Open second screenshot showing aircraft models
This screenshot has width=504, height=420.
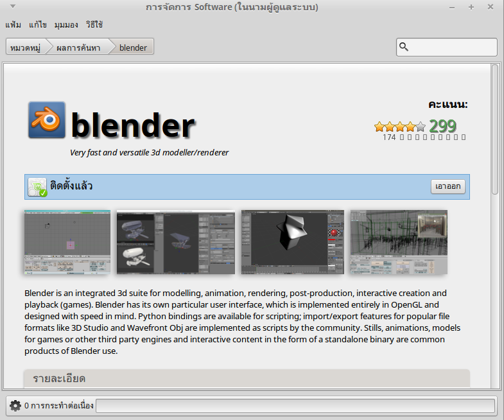pyautogui.click(x=175, y=242)
